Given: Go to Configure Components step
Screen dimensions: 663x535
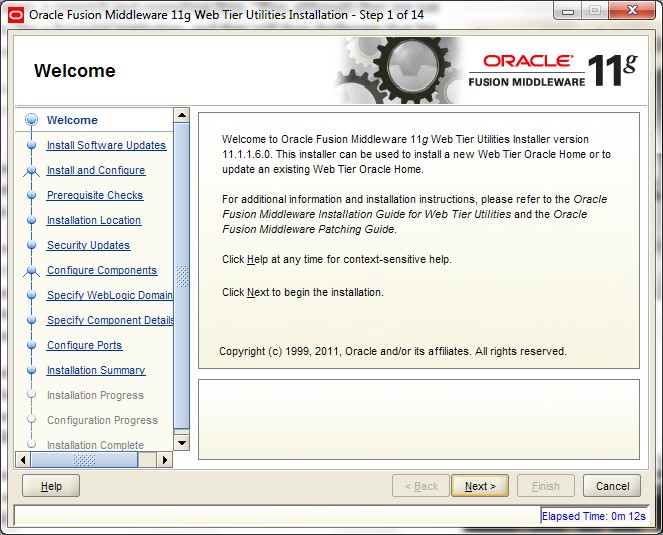Looking at the screenshot, I should (x=102, y=270).
